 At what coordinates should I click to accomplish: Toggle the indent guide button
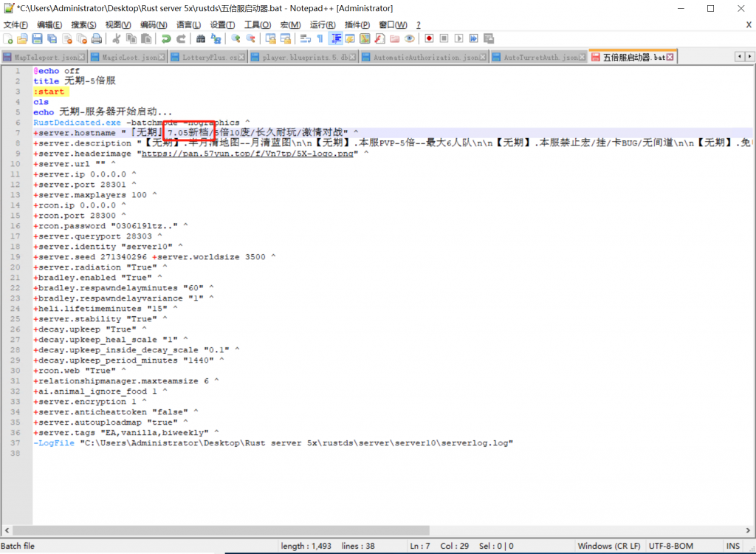335,38
